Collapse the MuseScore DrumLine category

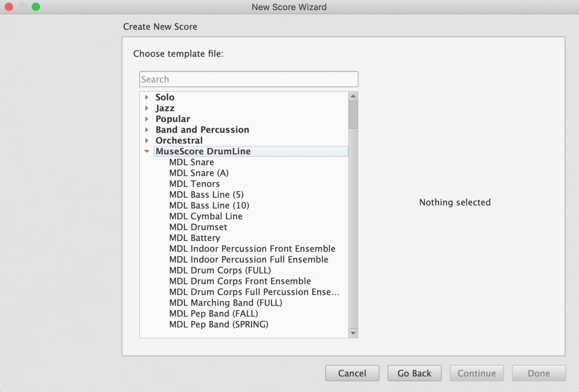pyautogui.click(x=147, y=151)
